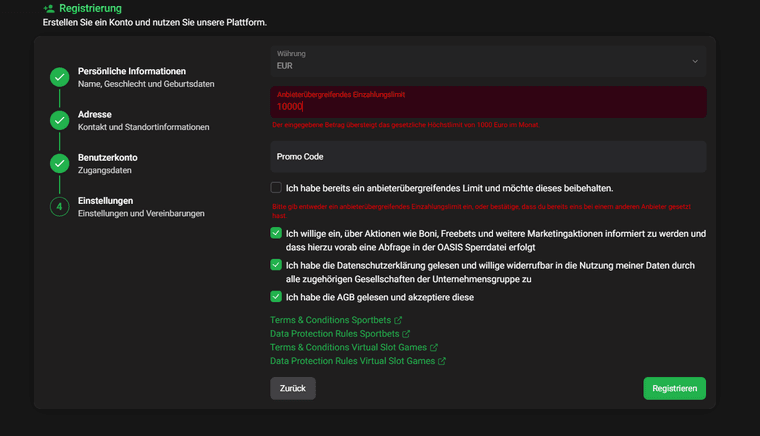
Task: Enable the existing anbieterübergreifendes Limit checkbox
Action: [x=276, y=187]
